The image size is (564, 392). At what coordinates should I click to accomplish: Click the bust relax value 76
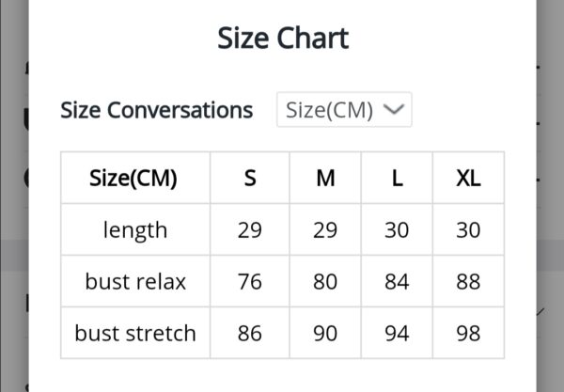(x=250, y=281)
